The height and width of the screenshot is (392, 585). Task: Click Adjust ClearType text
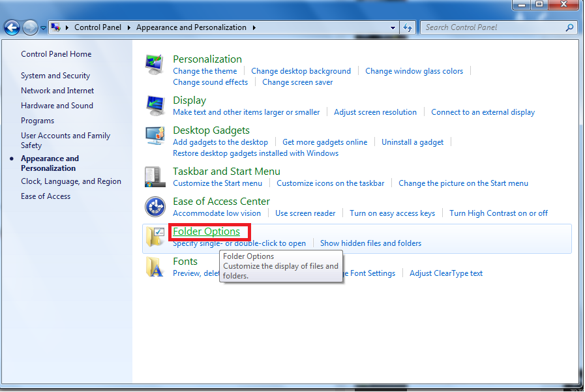[446, 273]
